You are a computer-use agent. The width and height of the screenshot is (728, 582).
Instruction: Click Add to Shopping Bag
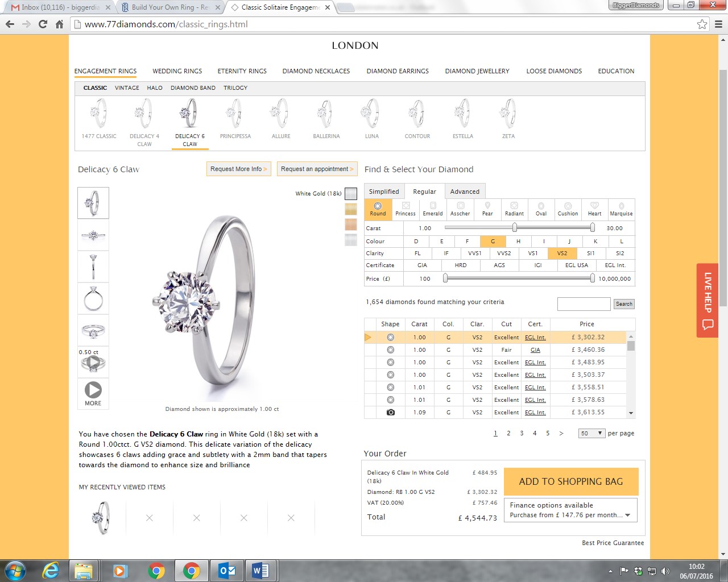[571, 481]
